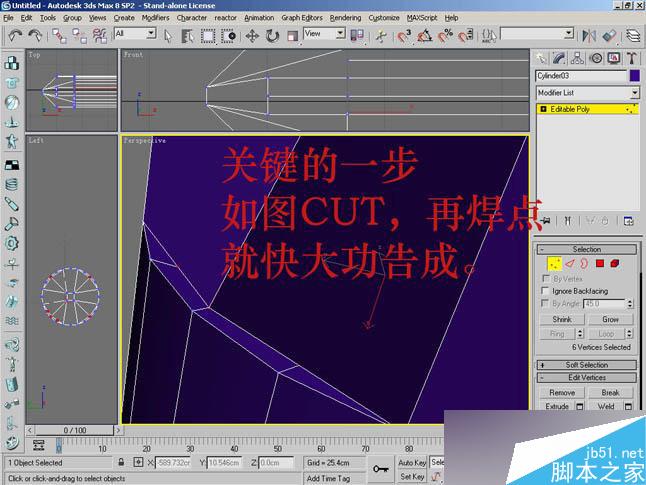Open the Create command panel tab
The image size is (646, 485).
point(541,58)
